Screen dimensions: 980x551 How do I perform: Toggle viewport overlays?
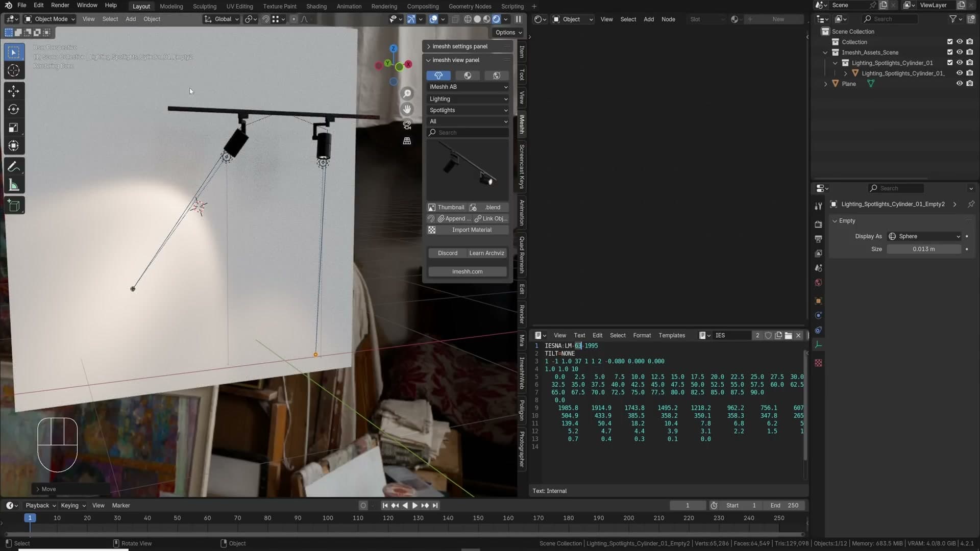tap(433, 19)
